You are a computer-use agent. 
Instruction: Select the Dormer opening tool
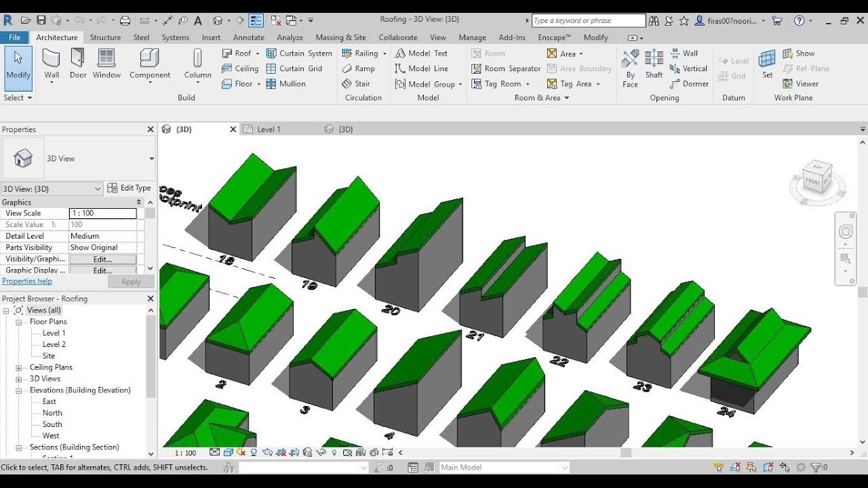click(689, 84)
